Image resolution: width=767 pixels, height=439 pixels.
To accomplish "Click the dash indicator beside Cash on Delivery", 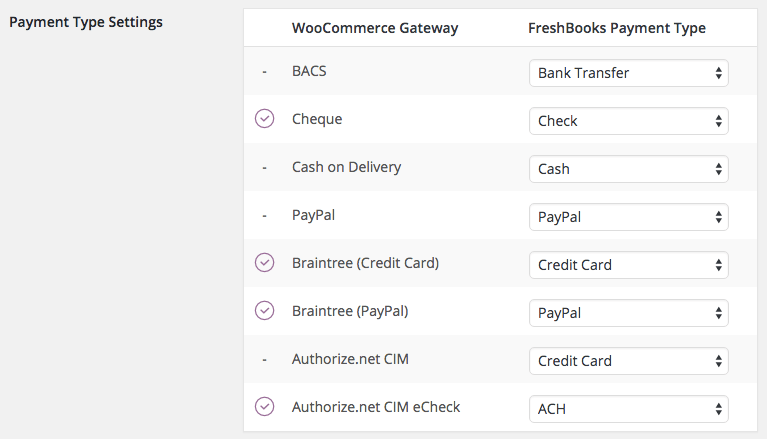I will 265,168.
